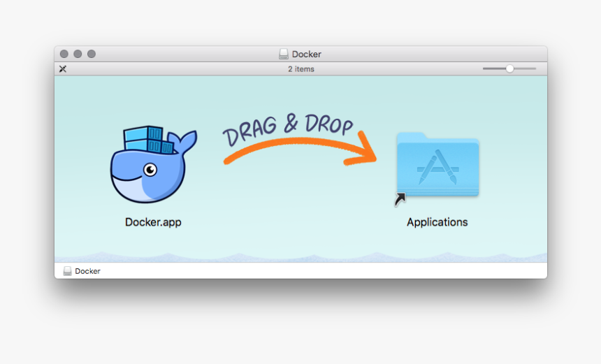Click the Docker.app file name label
Screen dimensions: 601x364
[x=153, y=222]
